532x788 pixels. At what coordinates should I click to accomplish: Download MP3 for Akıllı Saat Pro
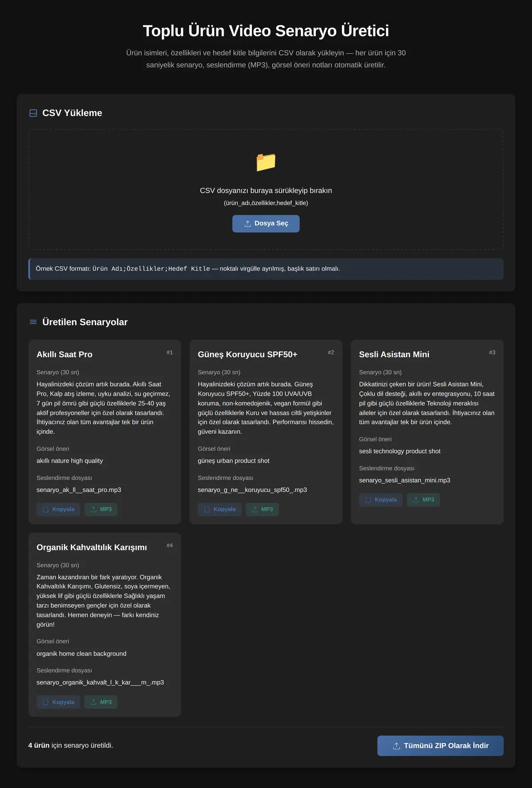(x=101, y=509)
